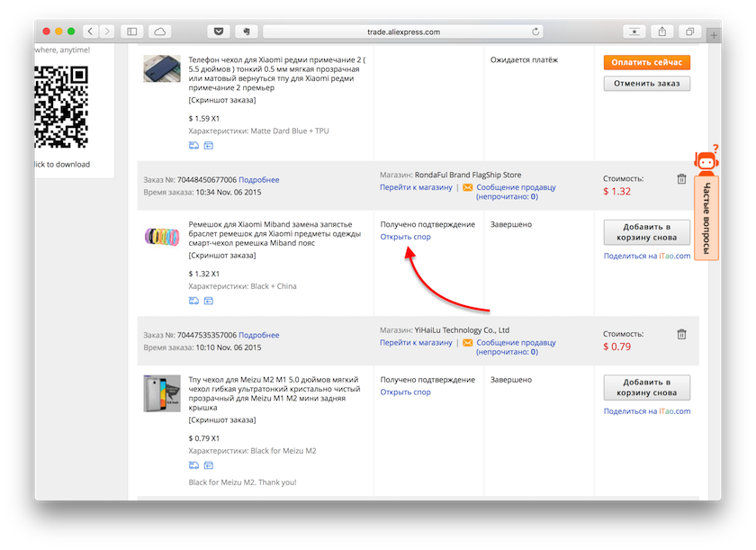Click 'Характеристики: Matte Dard Blue + TPU' text
This screenshot has height=550, width=756.
[x=258, y=131]
